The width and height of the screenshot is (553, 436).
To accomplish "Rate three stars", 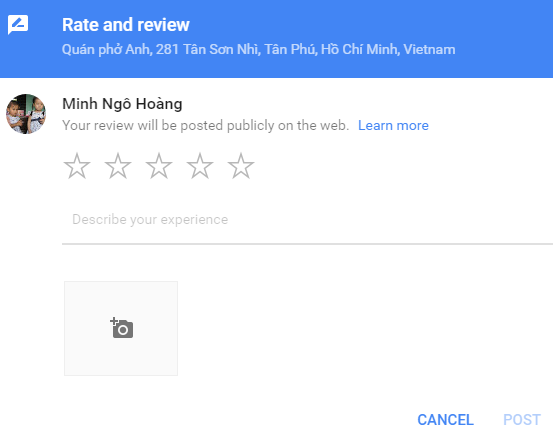I will pos(159,166).
